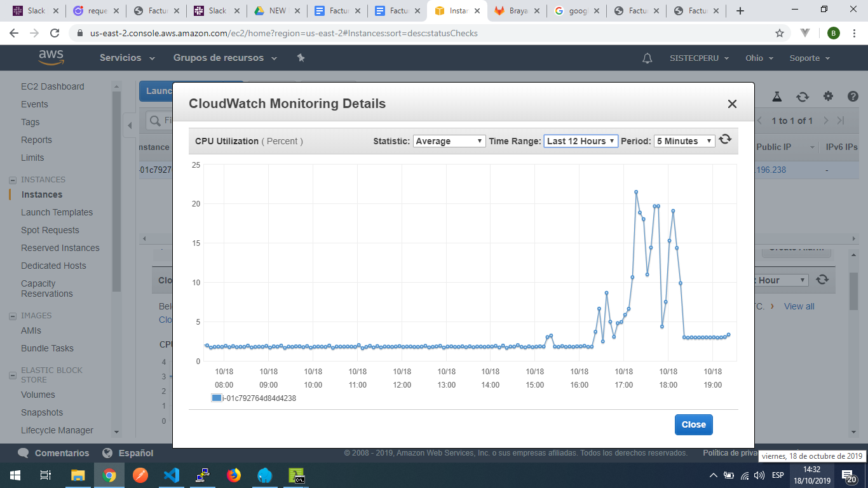
Task: Click the pin shortcut icon in navbar
Action: coord(301,58)
